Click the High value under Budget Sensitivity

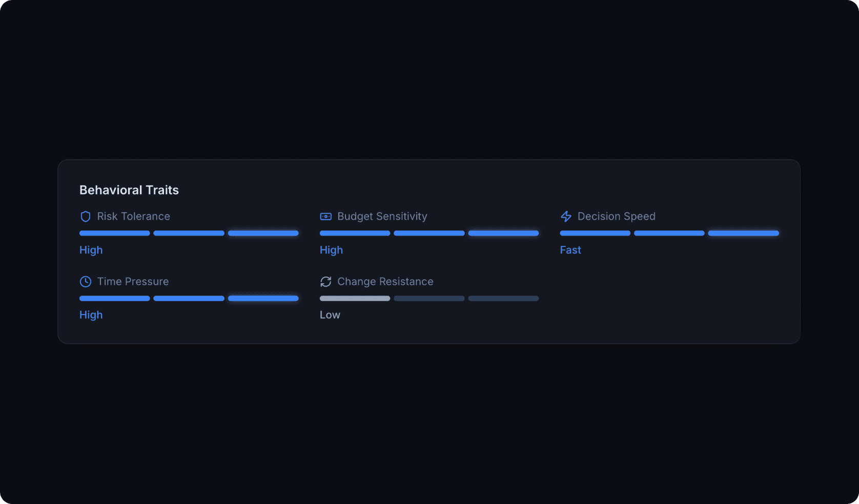pyautogui.click(x=332, y=250)
